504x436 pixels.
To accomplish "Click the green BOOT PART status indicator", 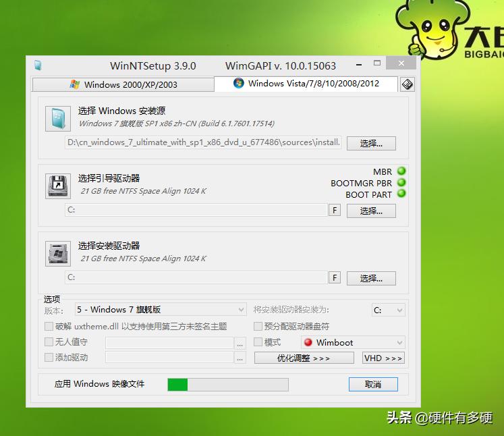I will [x=401, y=194].
